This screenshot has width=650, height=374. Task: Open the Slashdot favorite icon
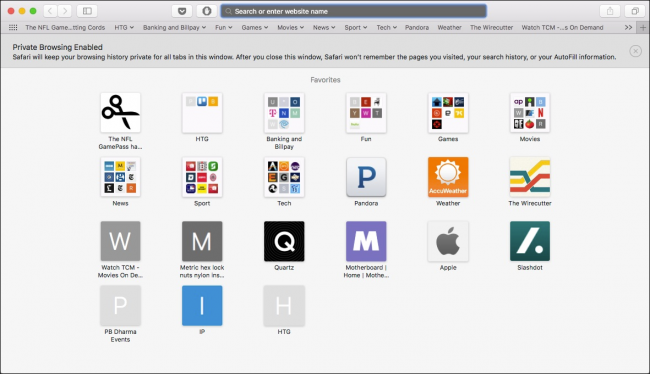pyautogui.click(x=530, y=241)
